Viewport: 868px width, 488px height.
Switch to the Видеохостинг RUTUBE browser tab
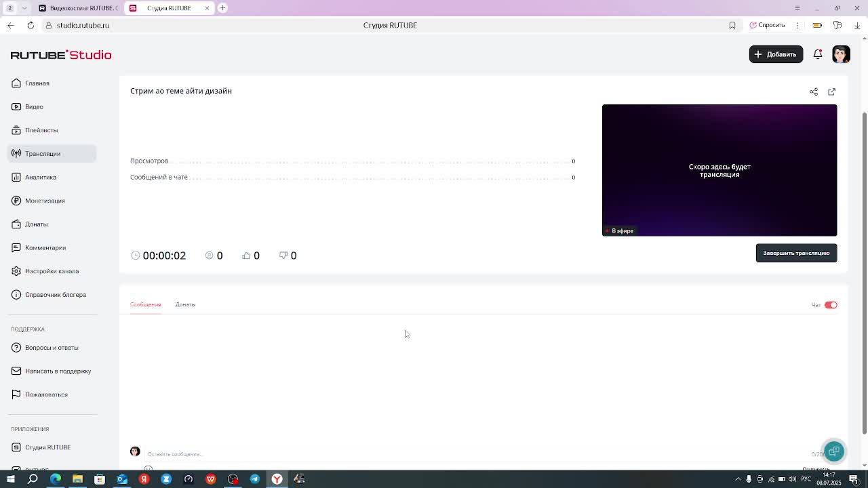point(78,8)
